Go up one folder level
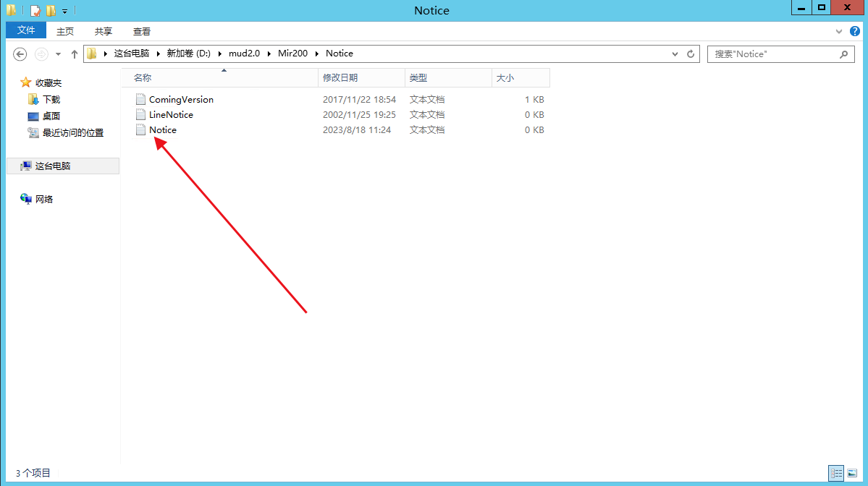This screenshot has width=868, height=486. click(x=74, y=54)
